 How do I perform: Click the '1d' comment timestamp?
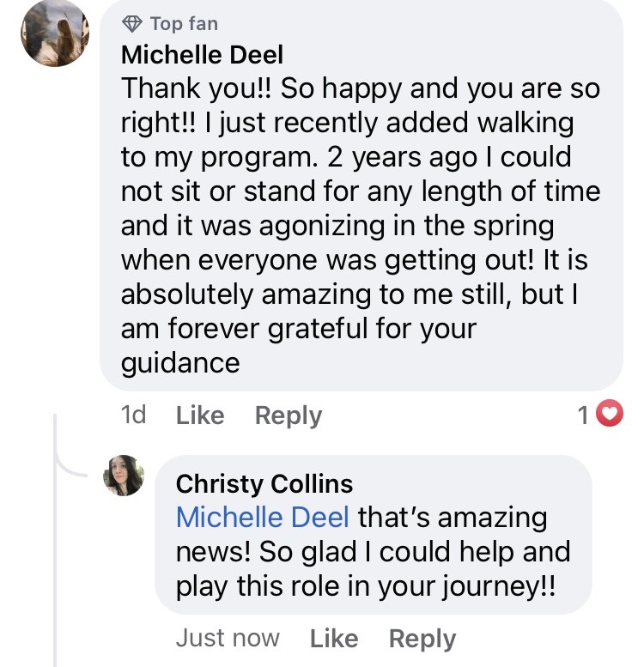click(x=133, y=415)
